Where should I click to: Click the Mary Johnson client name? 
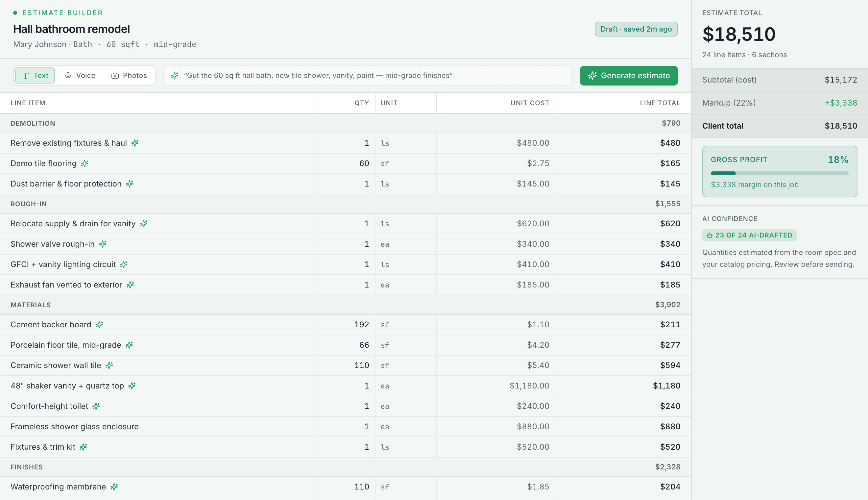coord(39,44)
